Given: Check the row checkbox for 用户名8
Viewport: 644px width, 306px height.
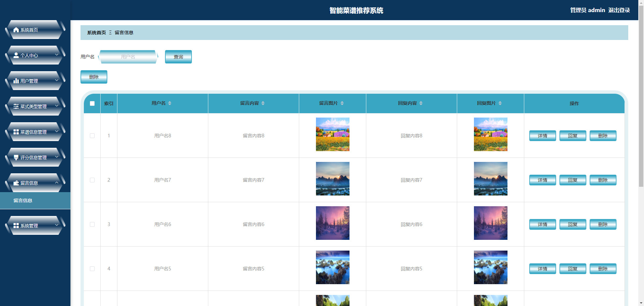Looking at the screenshot, I should click(92, 136).
